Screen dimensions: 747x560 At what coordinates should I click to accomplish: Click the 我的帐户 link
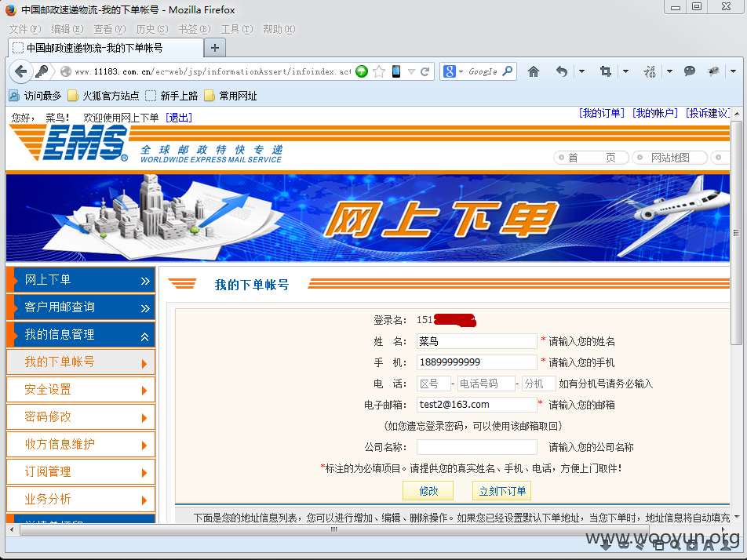coord(655,113)
